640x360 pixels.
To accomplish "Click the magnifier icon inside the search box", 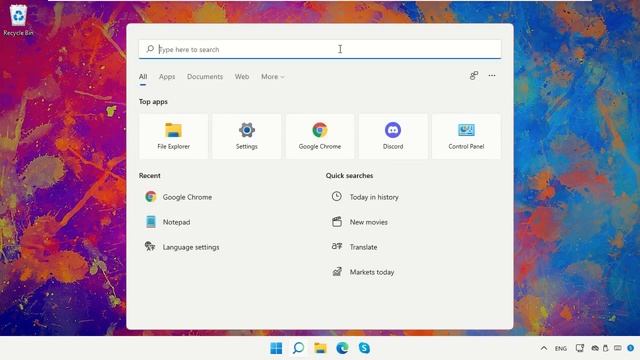I will (150, 49).
